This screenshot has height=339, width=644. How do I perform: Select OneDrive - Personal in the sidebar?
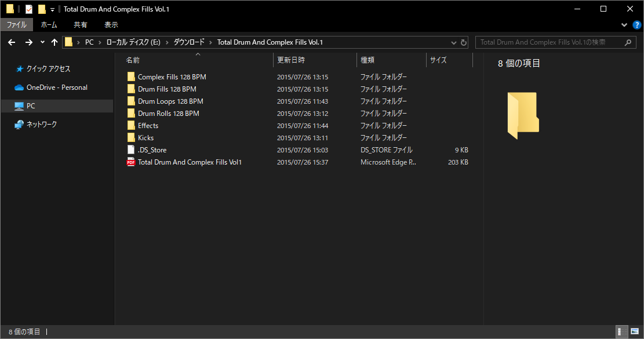[57, 88]
